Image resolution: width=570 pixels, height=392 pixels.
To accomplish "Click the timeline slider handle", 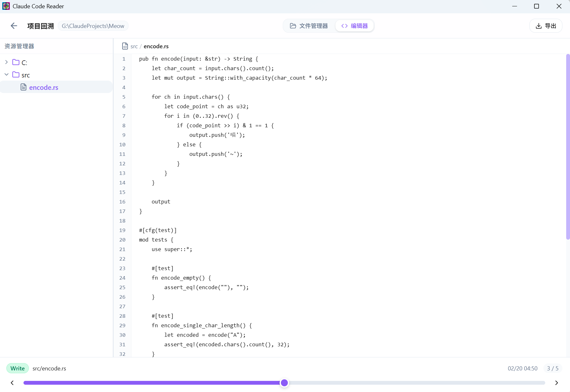I will [x=284, y=383].
